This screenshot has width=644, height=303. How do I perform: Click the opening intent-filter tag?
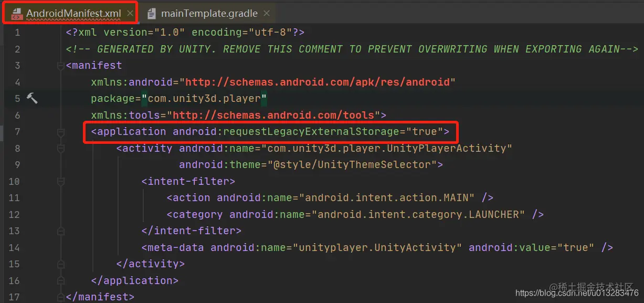(x=188, y=181)
